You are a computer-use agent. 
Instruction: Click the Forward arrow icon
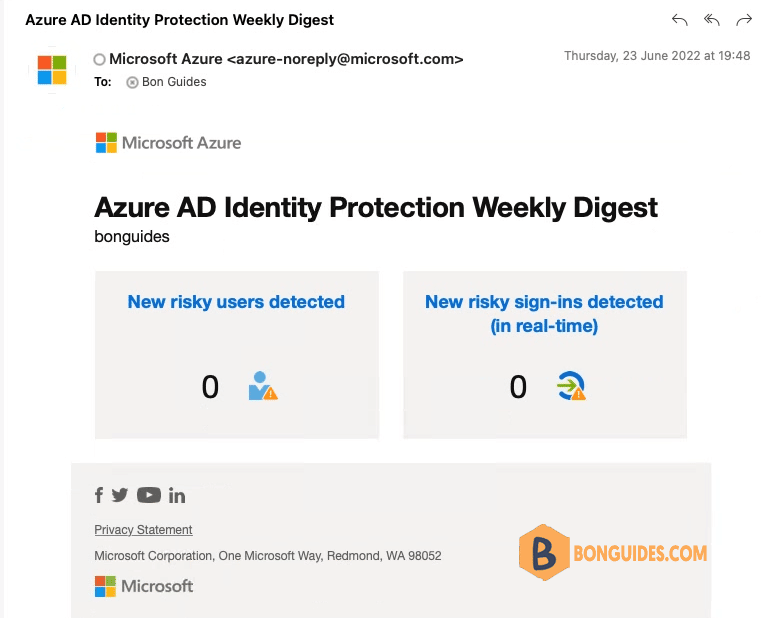(744, 20)
